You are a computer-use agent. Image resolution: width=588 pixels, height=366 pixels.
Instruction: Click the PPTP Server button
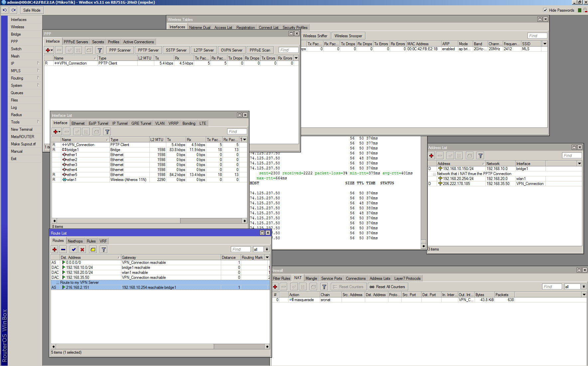148,50
